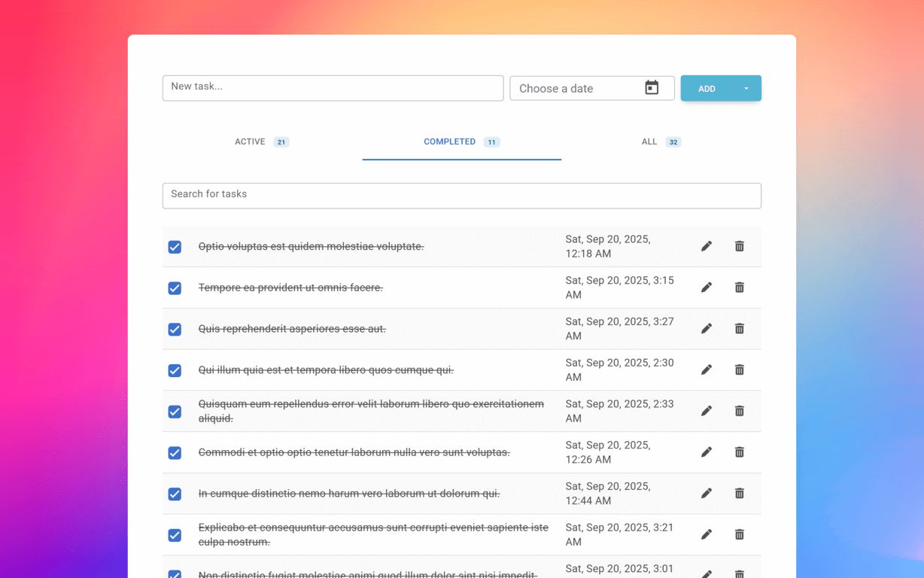Viewport: 924px width, 578px height.
Task: Focus the 'New task...' input field
Action: (x=333, y=88)
